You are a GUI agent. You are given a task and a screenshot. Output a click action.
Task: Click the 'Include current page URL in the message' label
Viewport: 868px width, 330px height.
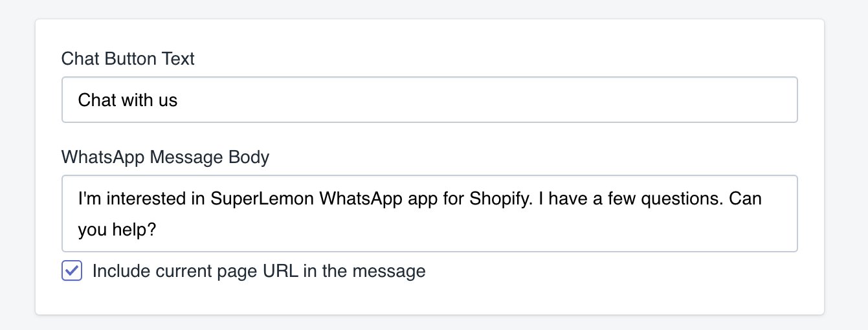(x=259, y=271)
